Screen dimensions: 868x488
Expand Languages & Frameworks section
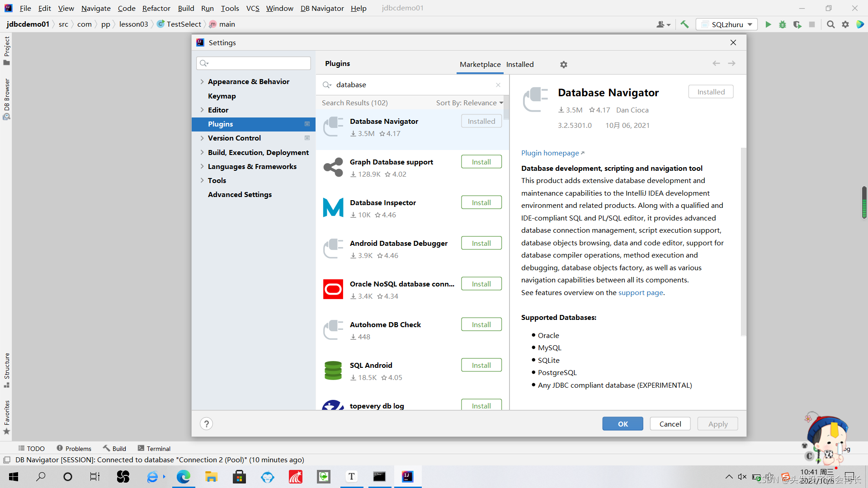tap(202, 167)
